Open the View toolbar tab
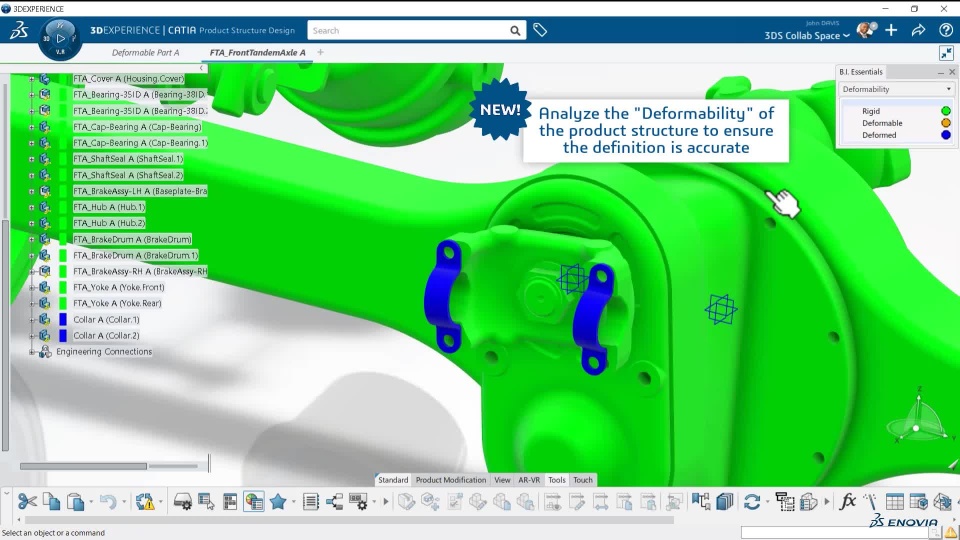The width and height of the screenshot is (960, 540). click(x=502, y=480)
